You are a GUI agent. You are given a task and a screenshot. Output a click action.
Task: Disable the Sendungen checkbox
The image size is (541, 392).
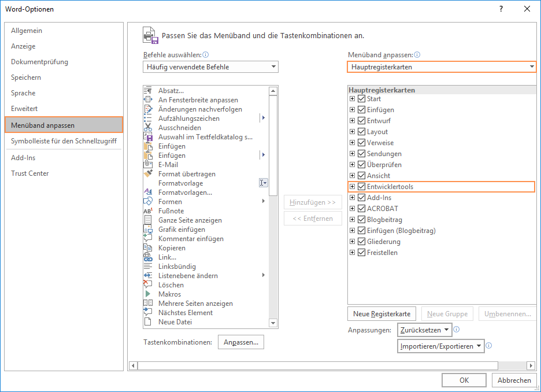(362, 154)
